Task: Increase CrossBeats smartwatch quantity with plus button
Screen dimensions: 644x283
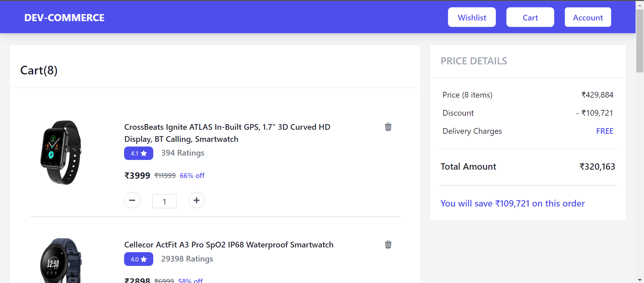Action: pos(197,200)
